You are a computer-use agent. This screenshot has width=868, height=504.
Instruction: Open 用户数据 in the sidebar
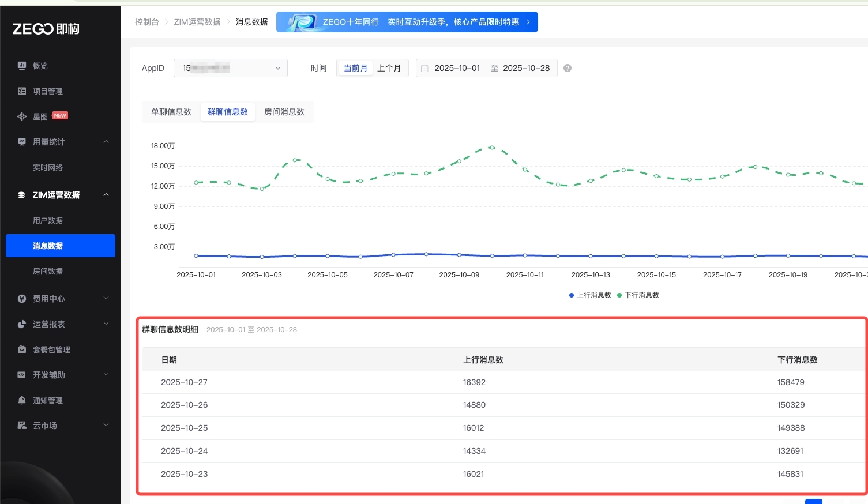tap(48, 220)
